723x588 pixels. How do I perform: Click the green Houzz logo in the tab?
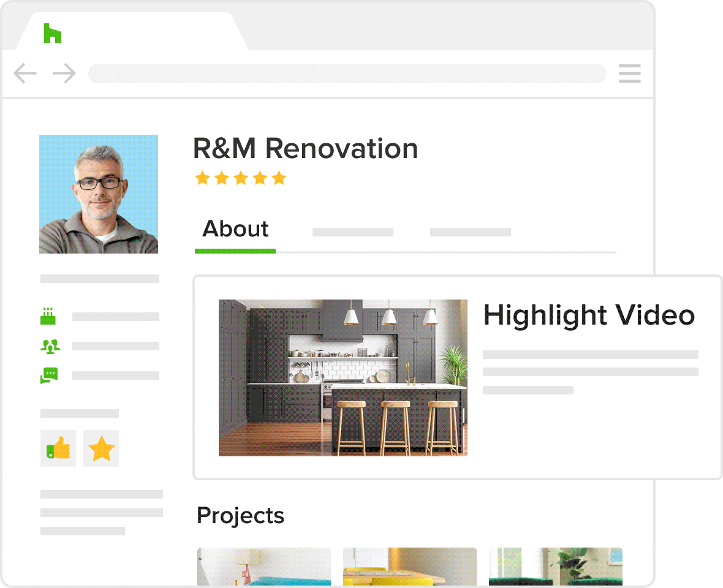coord(53,33)
